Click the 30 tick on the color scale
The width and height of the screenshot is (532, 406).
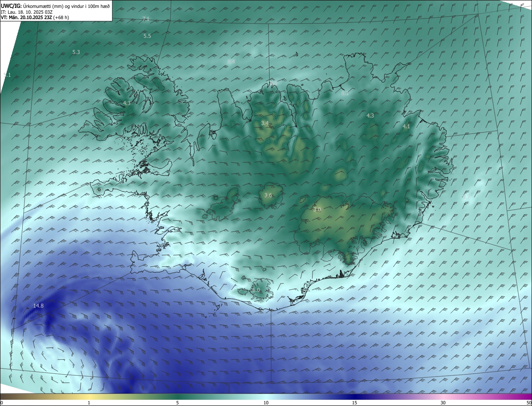pos(443,403)
